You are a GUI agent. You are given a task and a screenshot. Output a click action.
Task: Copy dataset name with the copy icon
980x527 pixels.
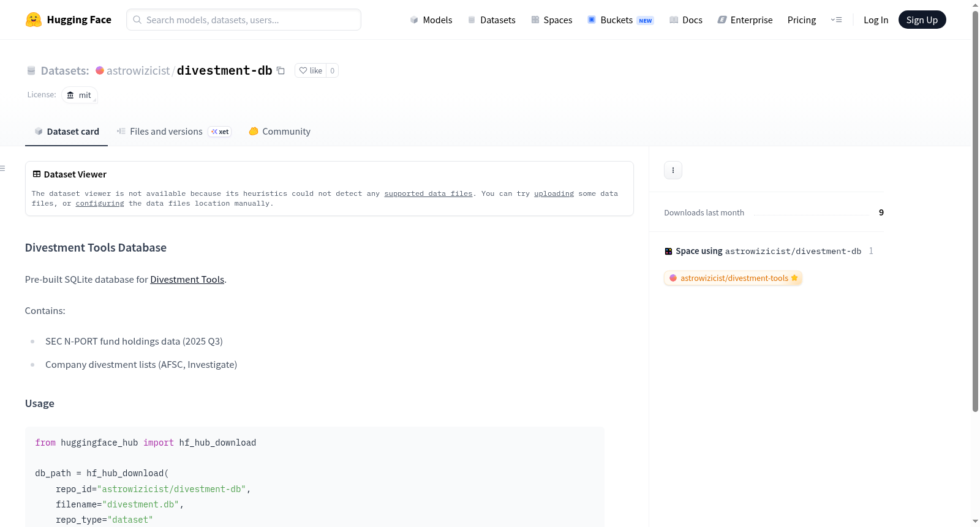coord(281,70)
